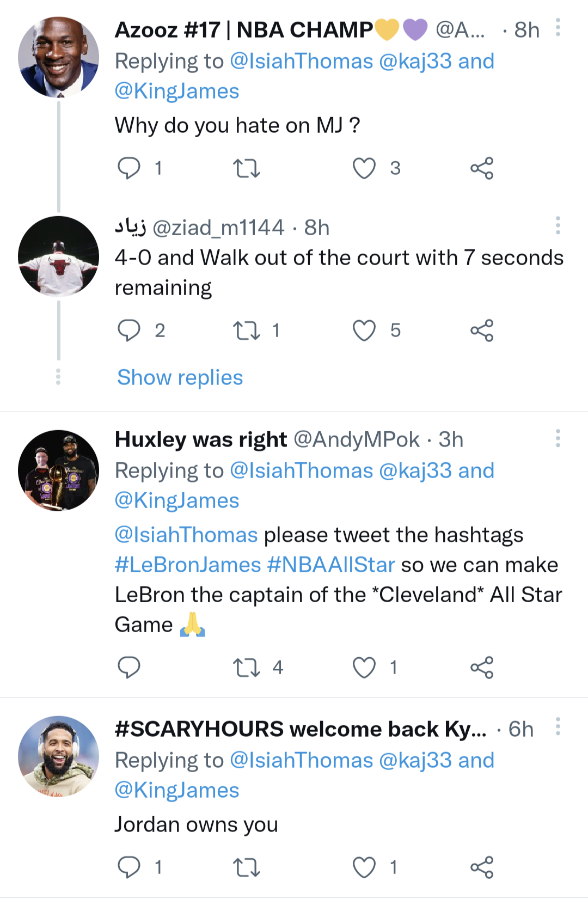
Task: Open the options menu on ziad's tweet
Action: [558, 224]
